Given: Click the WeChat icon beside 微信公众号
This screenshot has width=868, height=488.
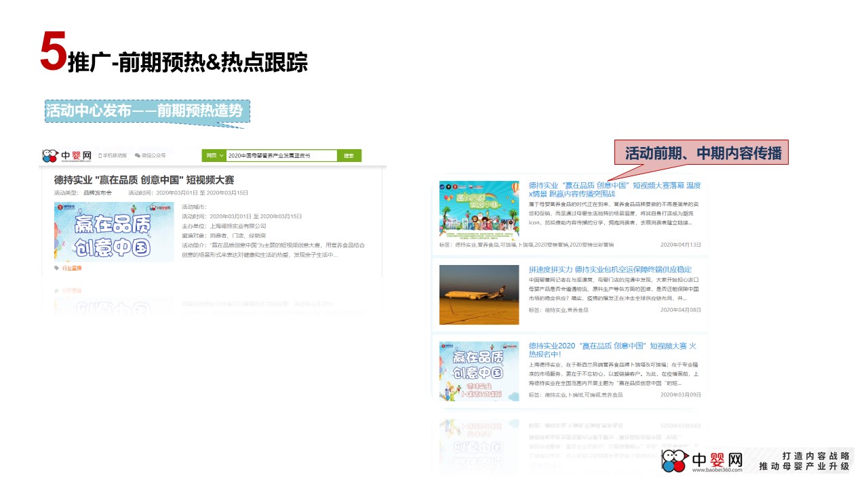Looking at the screenshot, I should [138, 155].
